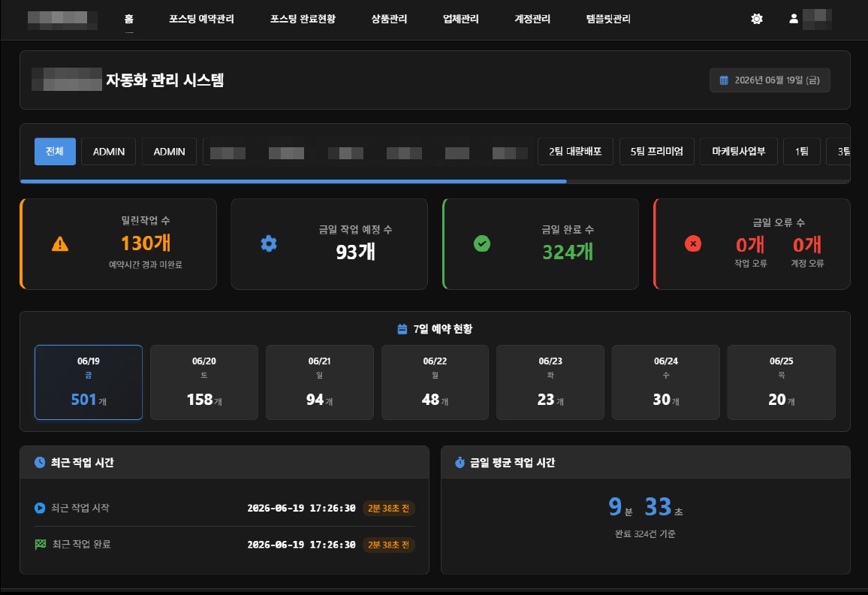Navigate to 상품관리
The height and width of the screenshot is (595, 868).
389,19
